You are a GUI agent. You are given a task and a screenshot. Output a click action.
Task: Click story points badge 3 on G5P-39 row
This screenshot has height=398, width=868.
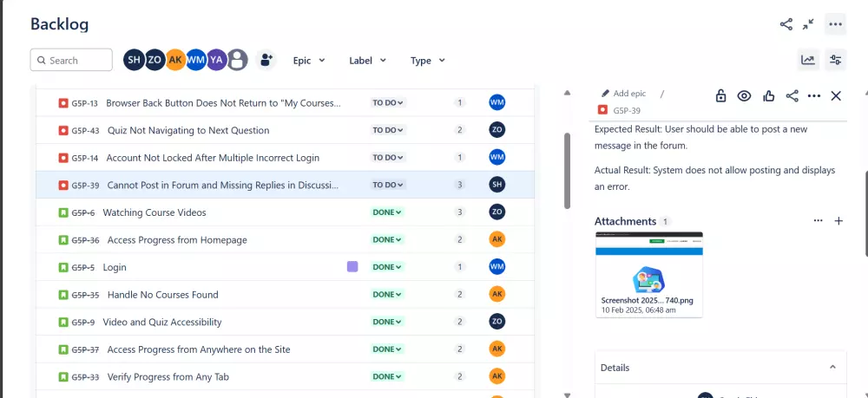(459, 185)
